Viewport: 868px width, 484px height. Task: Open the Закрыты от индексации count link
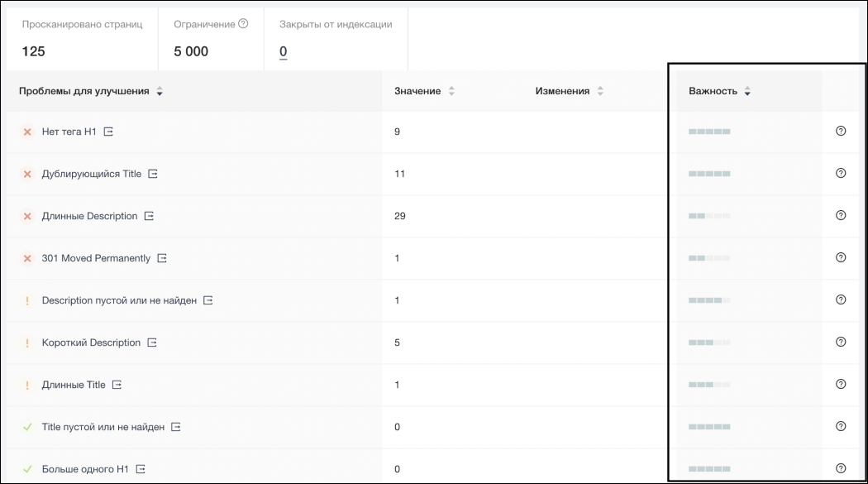283,51
